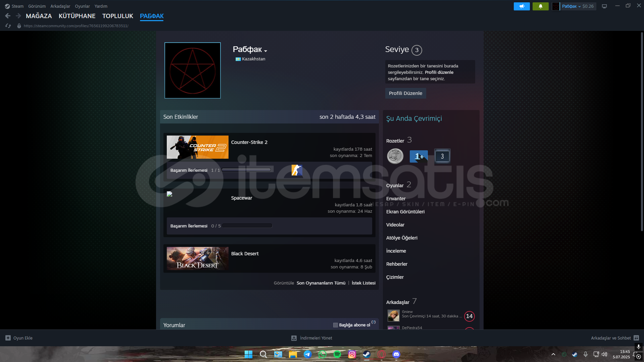Open the Atölye Öğeleri link

[x=402, y=238]
